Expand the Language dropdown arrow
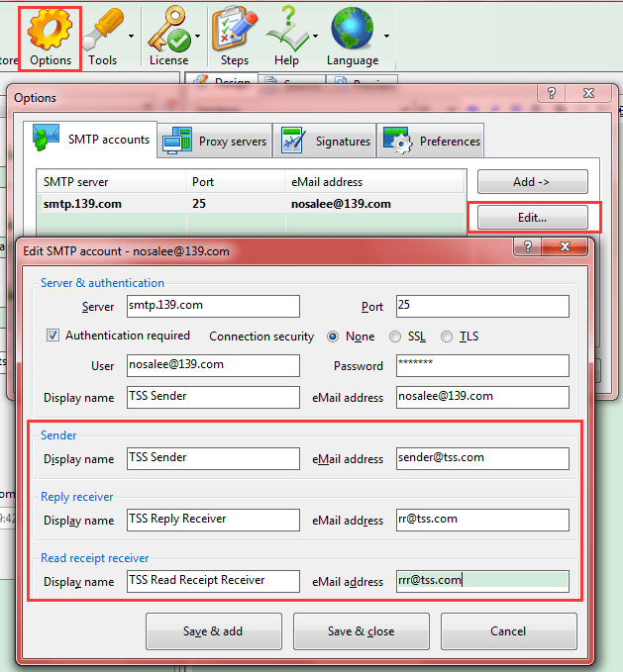 pos(386,36)
